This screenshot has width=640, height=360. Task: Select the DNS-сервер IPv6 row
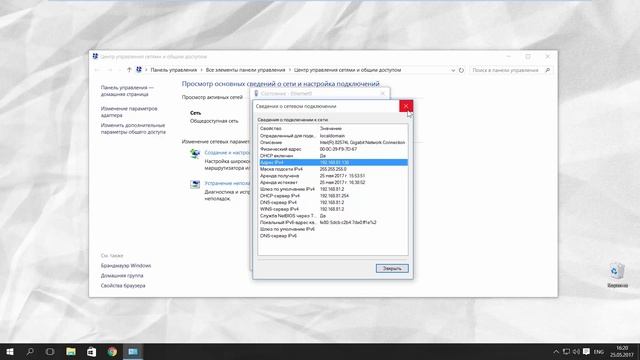(333, 236)
